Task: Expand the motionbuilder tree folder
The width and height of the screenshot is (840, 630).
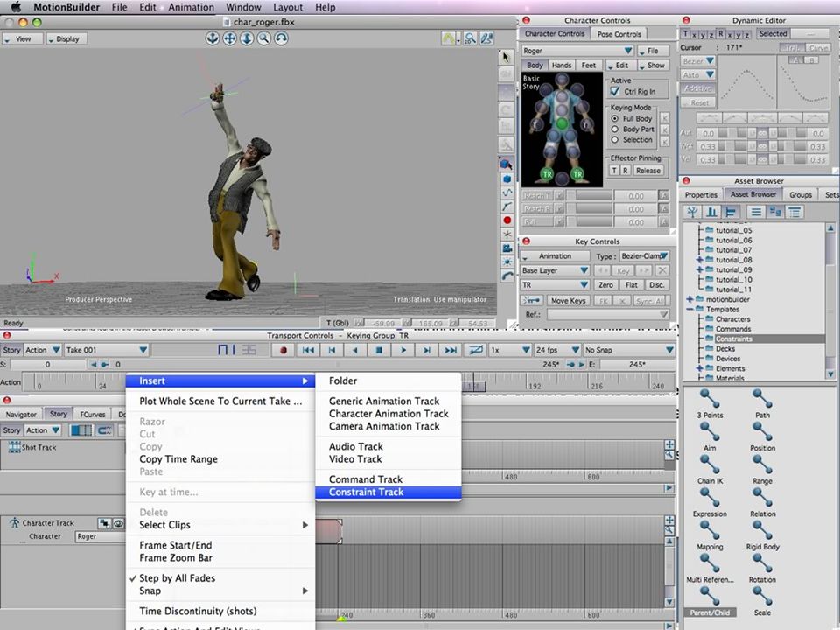Action: (690, 299)
